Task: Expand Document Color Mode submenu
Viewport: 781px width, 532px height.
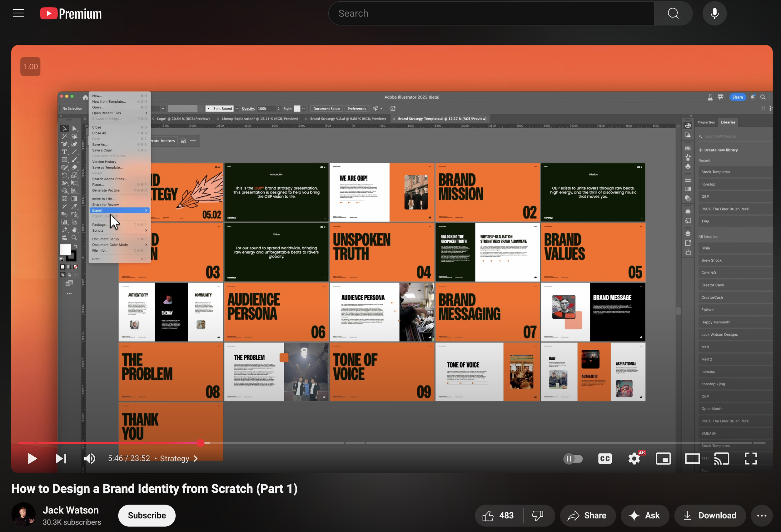Action: (120, 245)
